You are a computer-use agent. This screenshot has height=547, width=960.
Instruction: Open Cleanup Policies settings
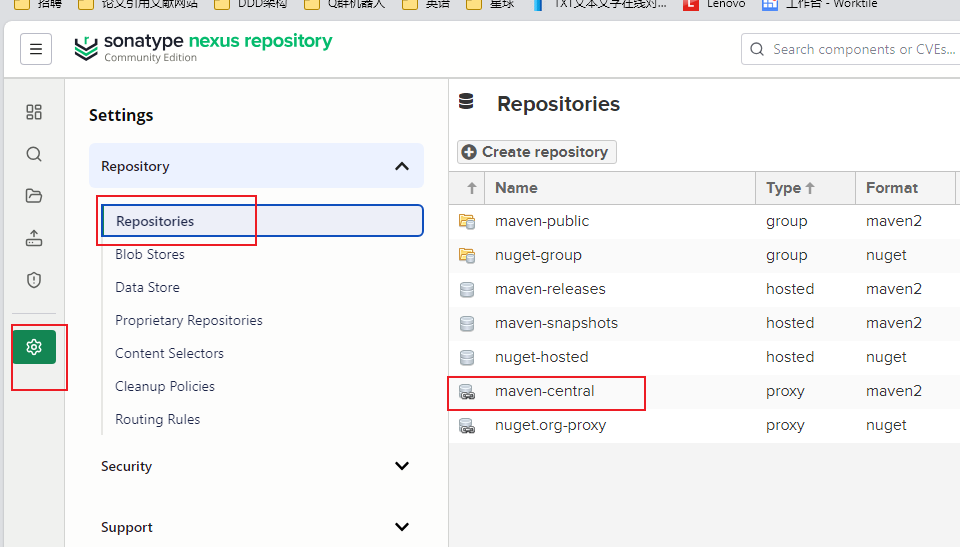pos(165,387)
